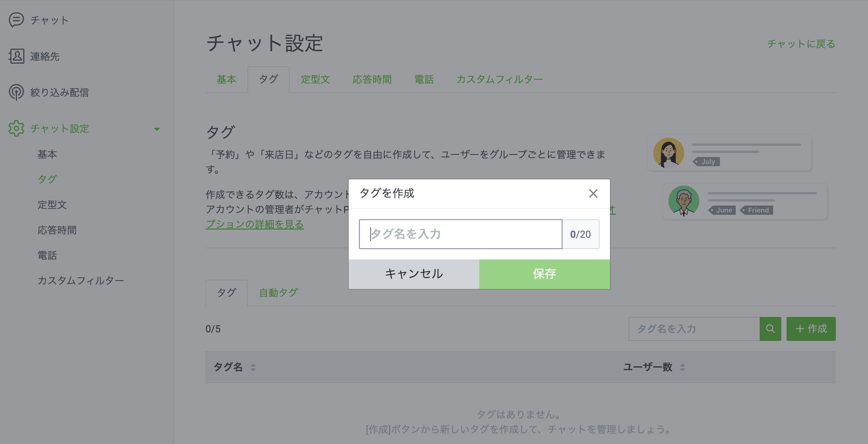Select 定型文 in sidebar submenu
Viewport: 868px width, 444px height.
52,205
